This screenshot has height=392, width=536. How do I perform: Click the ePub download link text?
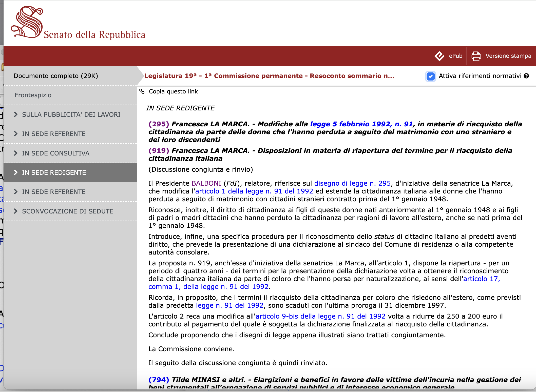tap(456, 56)
